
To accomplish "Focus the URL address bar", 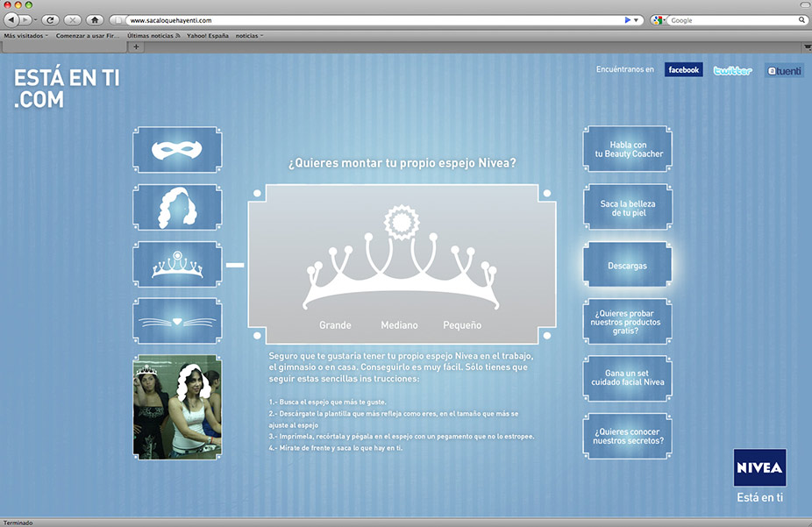I will click(x=368, y=19).
